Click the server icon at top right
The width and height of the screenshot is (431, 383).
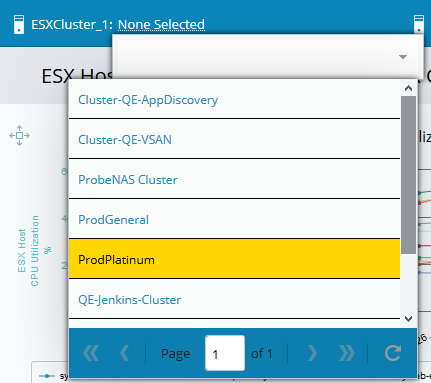[419, 23]
